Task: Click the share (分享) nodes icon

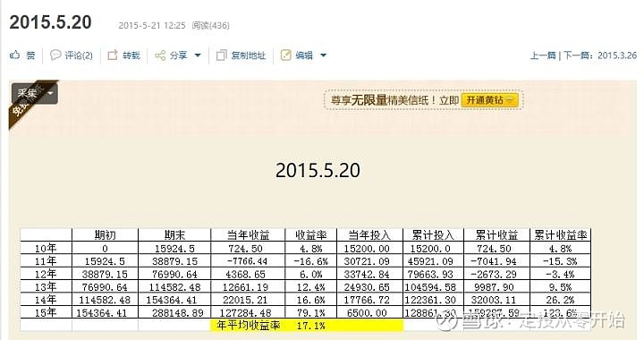Action: pyautogui.click(x=160, y=55)
